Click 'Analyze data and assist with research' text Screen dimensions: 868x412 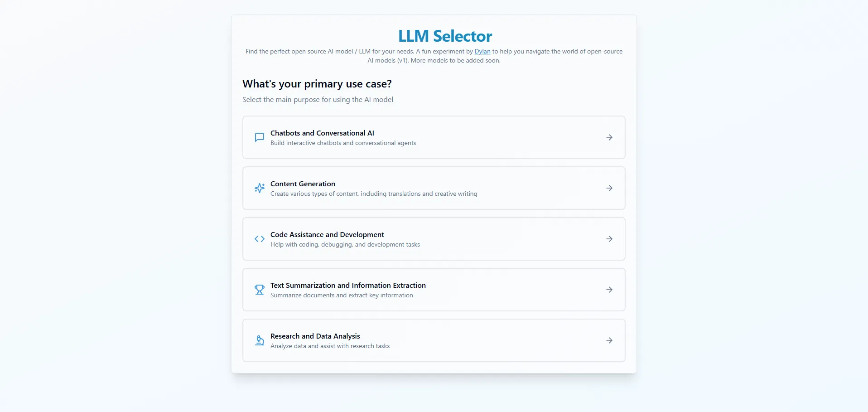click(330, 346)
